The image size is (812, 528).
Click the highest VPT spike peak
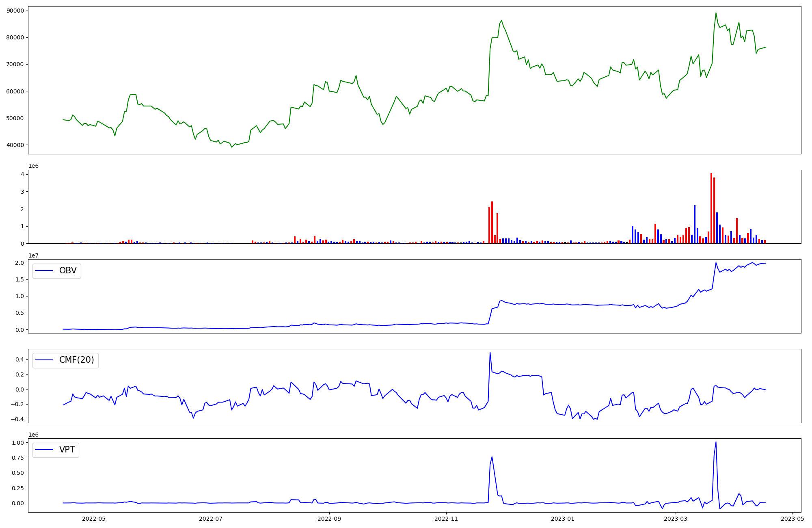(716, 442)
